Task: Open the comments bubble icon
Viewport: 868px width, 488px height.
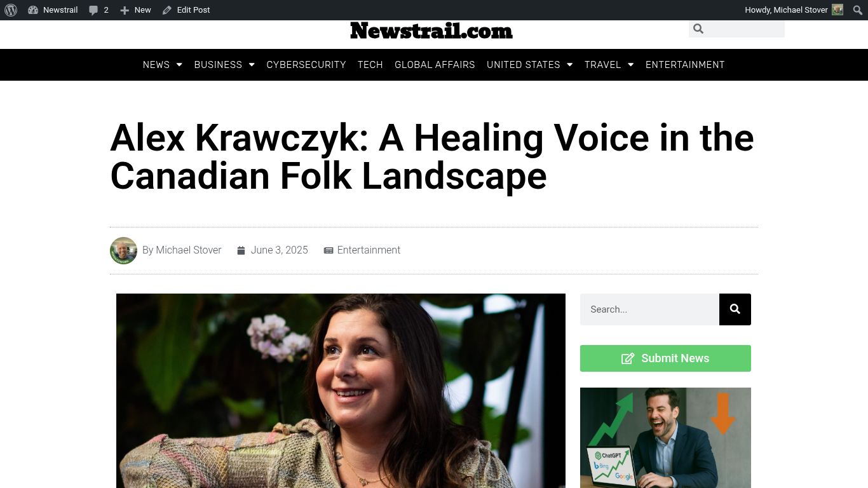Action: (93, 10)
